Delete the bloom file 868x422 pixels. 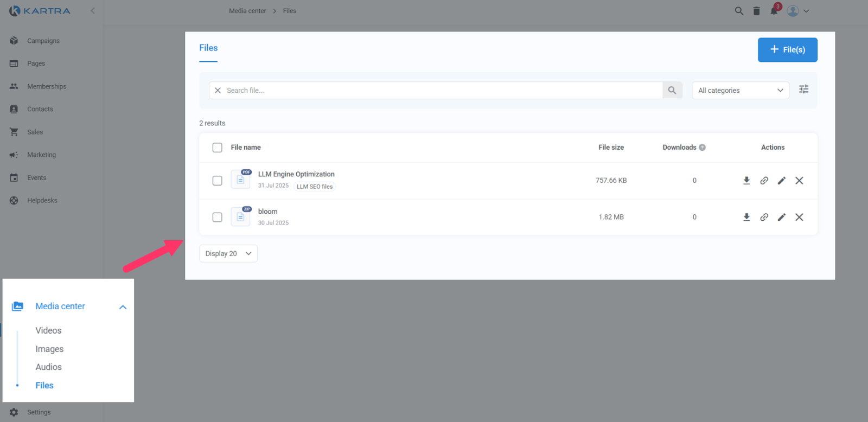point(799,217)
